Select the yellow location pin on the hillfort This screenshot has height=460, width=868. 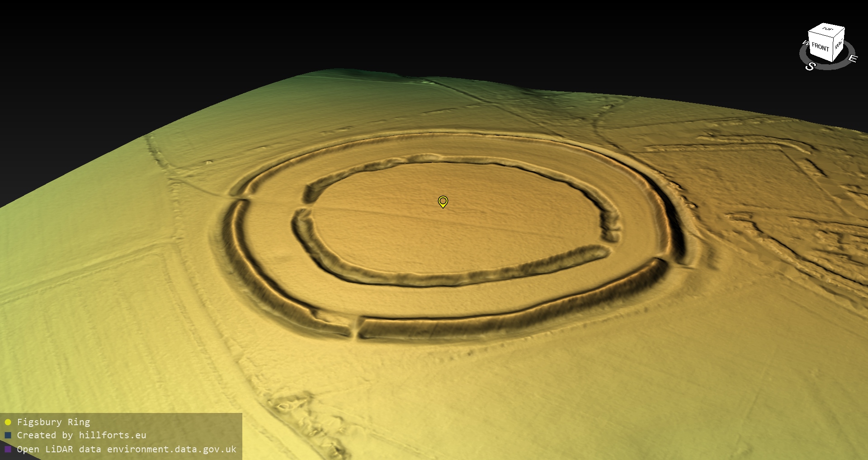pyautogui.click(x=443, y=201)
